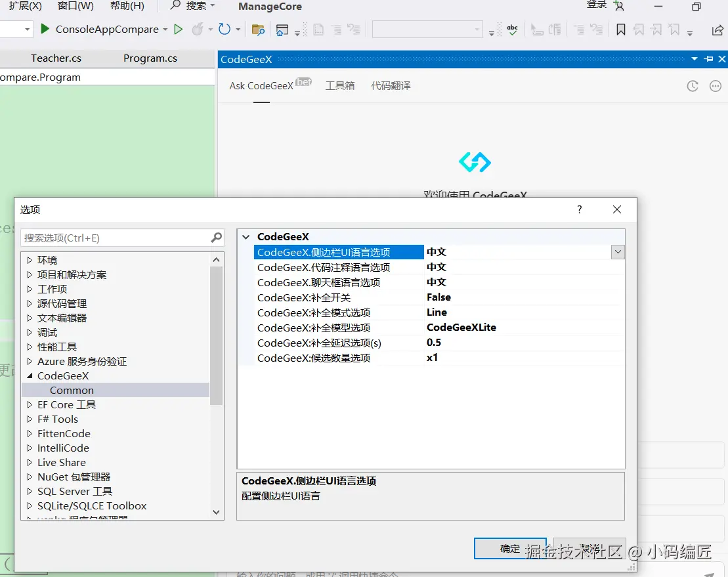Click the options tree scrollbar down arrow
Screen dimensions: 728x577
pyautogui.click(x=217, y=512)
